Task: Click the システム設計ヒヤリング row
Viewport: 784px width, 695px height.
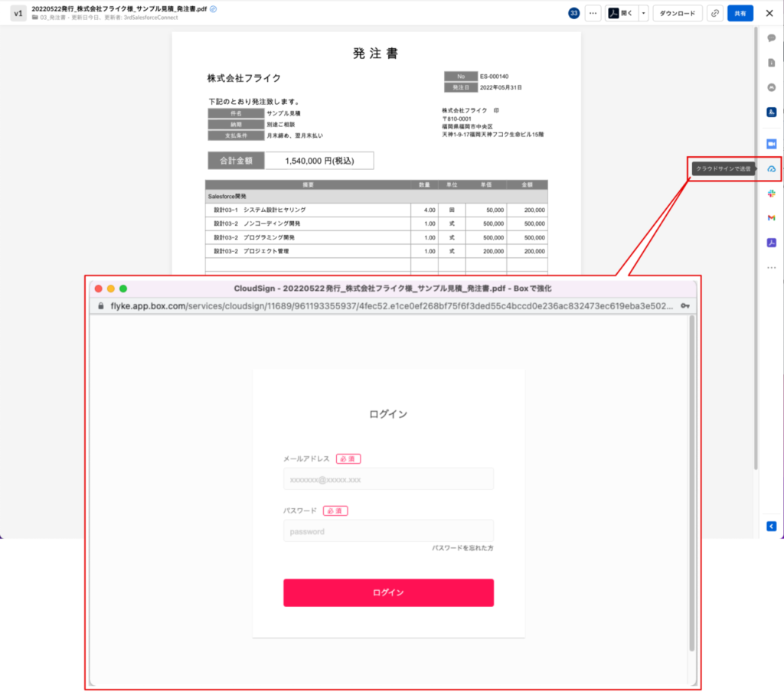Action: click(377, 210)
